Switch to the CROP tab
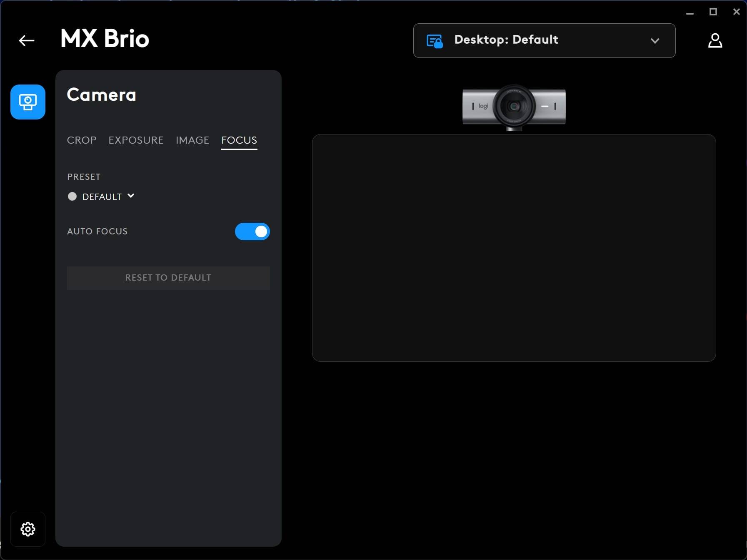The height and width of the screenshot is (560, 747). click(x=82, y=140)
